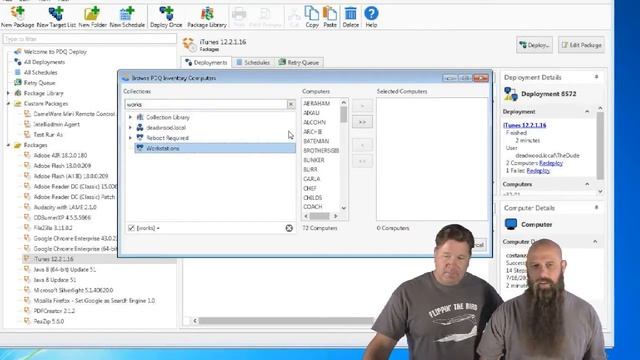Select BUNKER in the Computers list

pyautogui.click(x=314, y=160)
